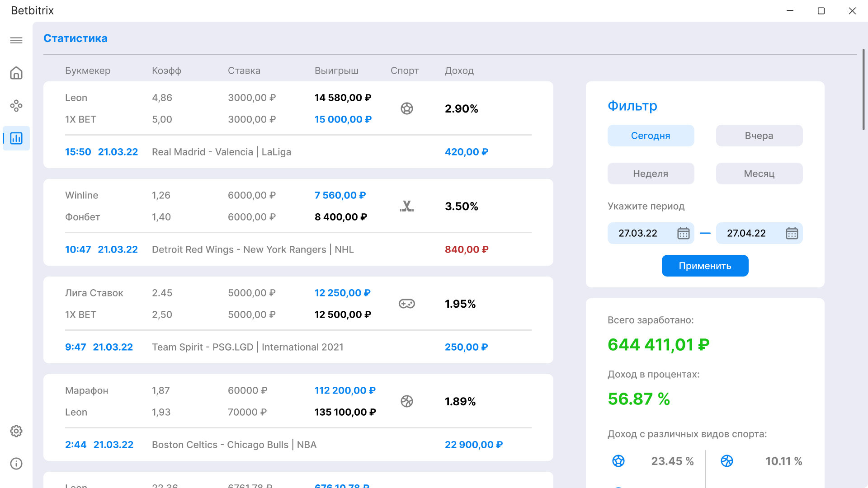Click the Букмекер column header
Viewport: 868px width, 488px height.
point(88,70)
